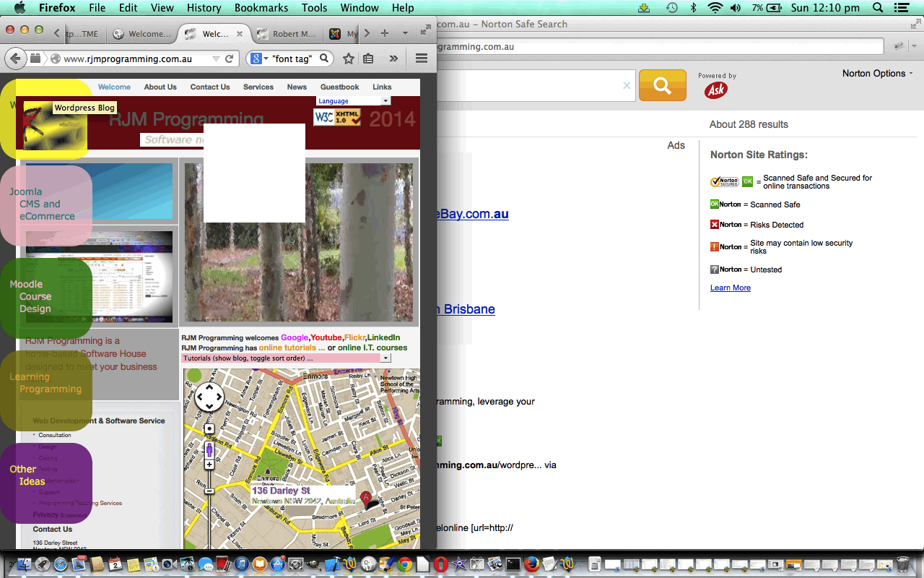Open the Guestbook nav item
Viewport: 924px width, 578px height.
339,87
